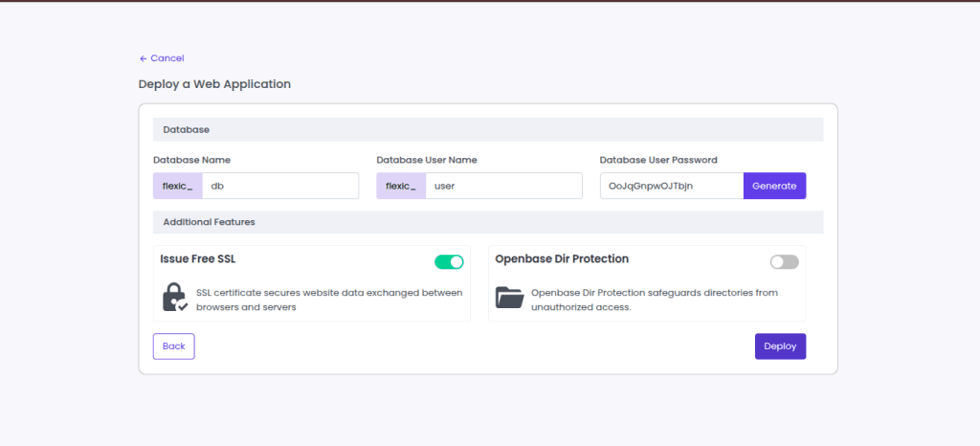Viewport: 980px width, 446px height.
Task: Click the flexic_ prefix of Database User Name
Action: point(401,186)
